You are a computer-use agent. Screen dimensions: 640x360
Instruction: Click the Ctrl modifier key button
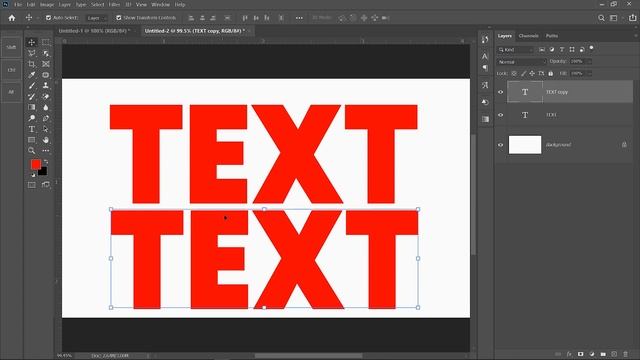(x=11, y=70)
